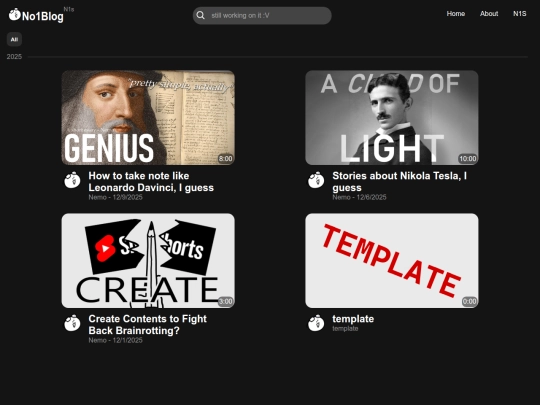Open the N1S nav link
The image size is (540, 405).
pos(519,14)
